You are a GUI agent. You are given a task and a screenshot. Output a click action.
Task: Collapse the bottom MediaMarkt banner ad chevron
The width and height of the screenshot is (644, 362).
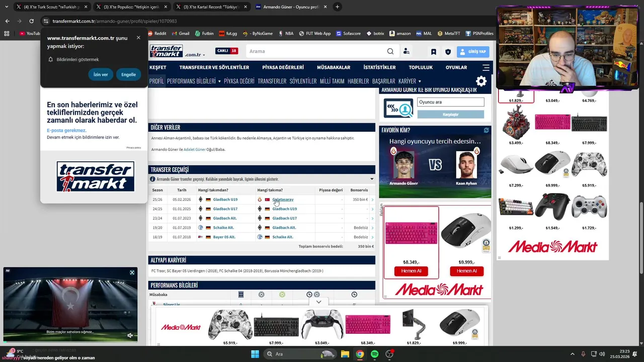pyautogui.click(x=318, y=302)
